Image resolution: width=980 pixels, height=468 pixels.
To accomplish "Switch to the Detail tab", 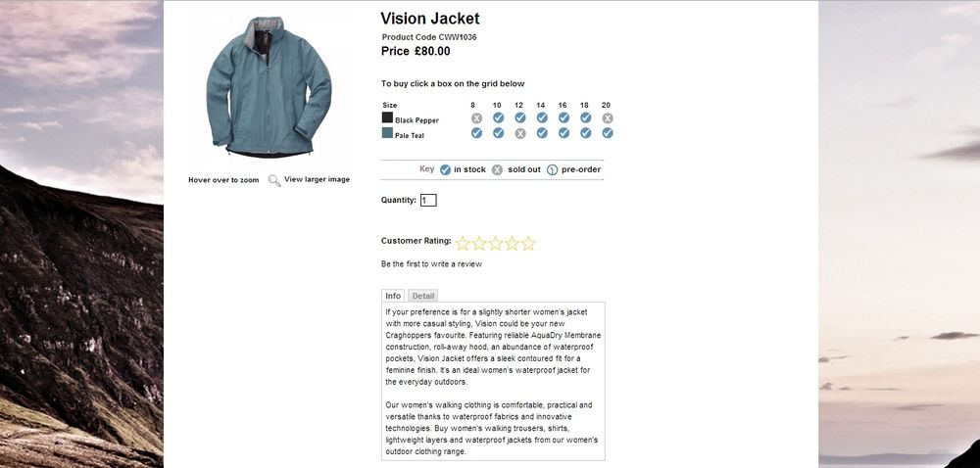I will [x=422, y=296].
